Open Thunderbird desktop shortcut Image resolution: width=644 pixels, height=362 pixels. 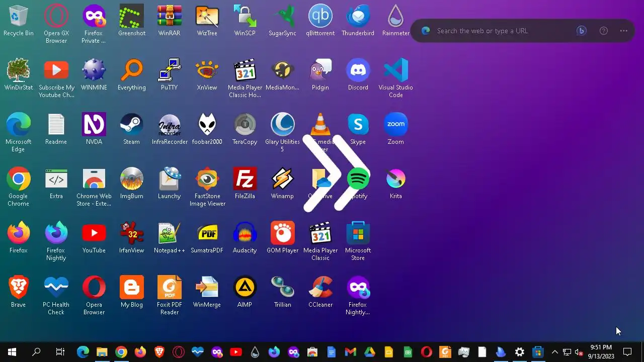[358, 21]
